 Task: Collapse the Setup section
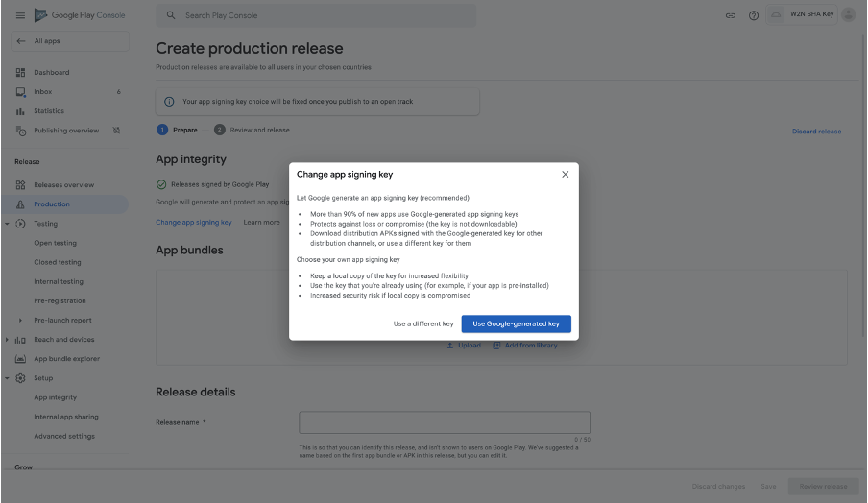[x=8, y=378]
